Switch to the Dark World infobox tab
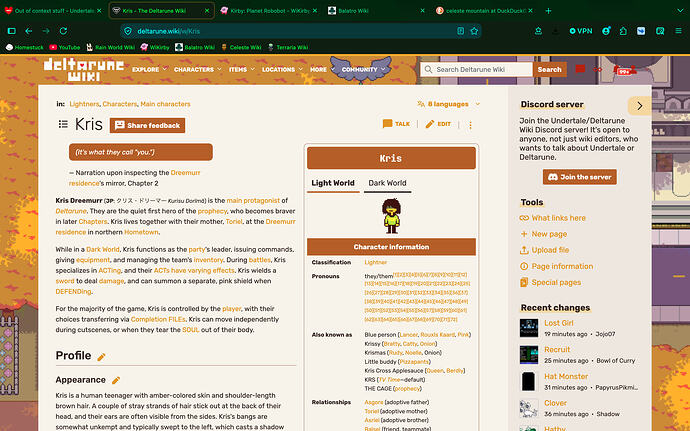 tap(387, 183)
